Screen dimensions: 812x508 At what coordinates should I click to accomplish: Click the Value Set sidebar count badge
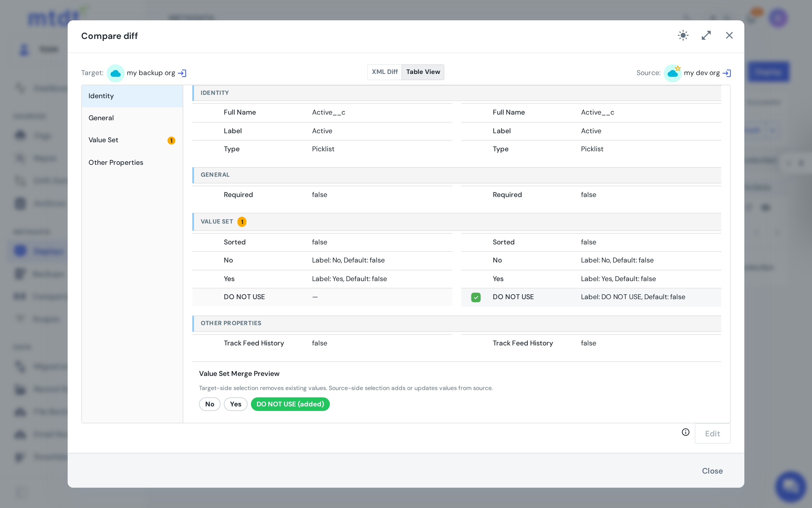(x=171, y=141)
